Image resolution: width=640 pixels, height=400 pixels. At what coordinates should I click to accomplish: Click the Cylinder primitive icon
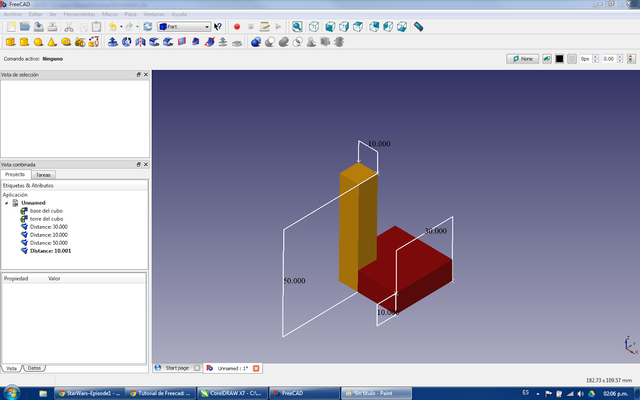(25, 42)
